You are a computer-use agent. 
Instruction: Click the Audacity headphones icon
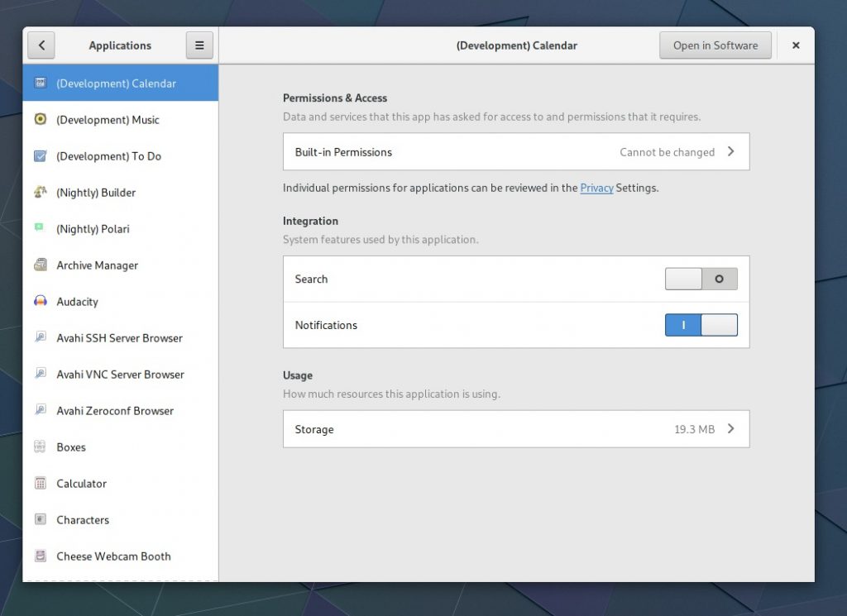[x=40, y=302]
